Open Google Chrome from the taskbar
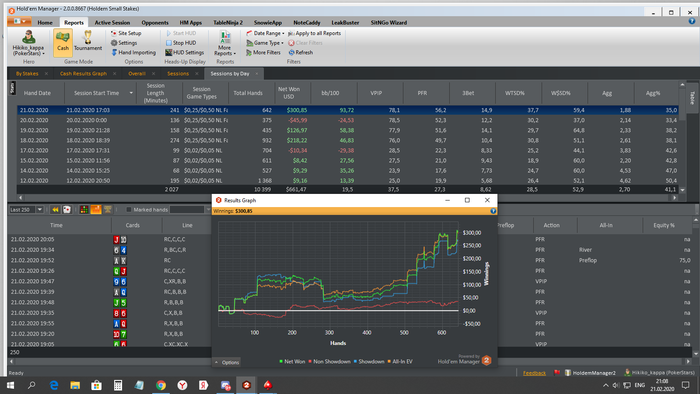Viewport: 700px width, 394px height. [x=161, y=385]
